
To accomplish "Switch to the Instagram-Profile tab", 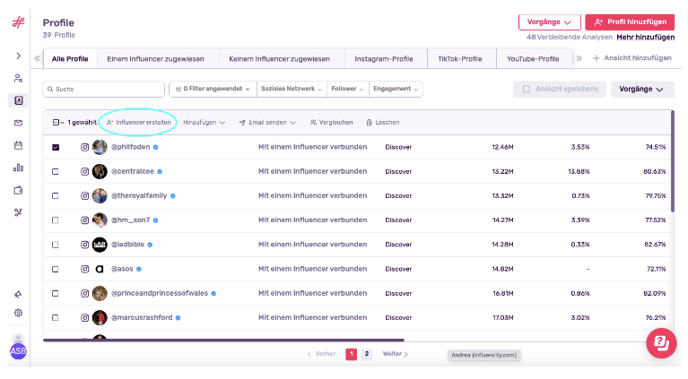I will pos(383,59).
